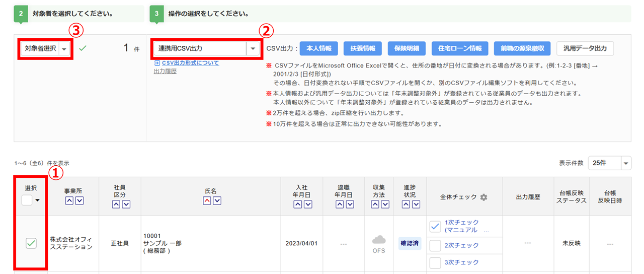644x274 pixels.
Task: Click the 本人情報 CSV output button
Action: [318, 48]
